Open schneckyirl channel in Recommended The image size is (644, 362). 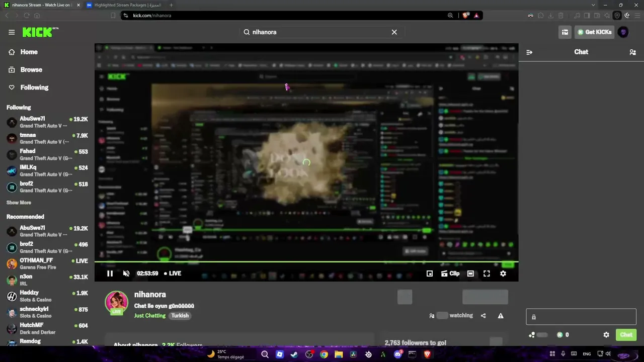(47, 312)
